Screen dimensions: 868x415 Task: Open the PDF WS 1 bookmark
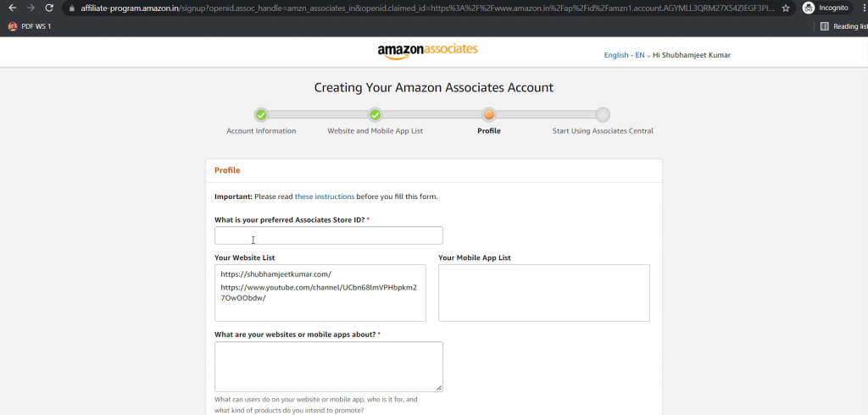coord(30,26)
